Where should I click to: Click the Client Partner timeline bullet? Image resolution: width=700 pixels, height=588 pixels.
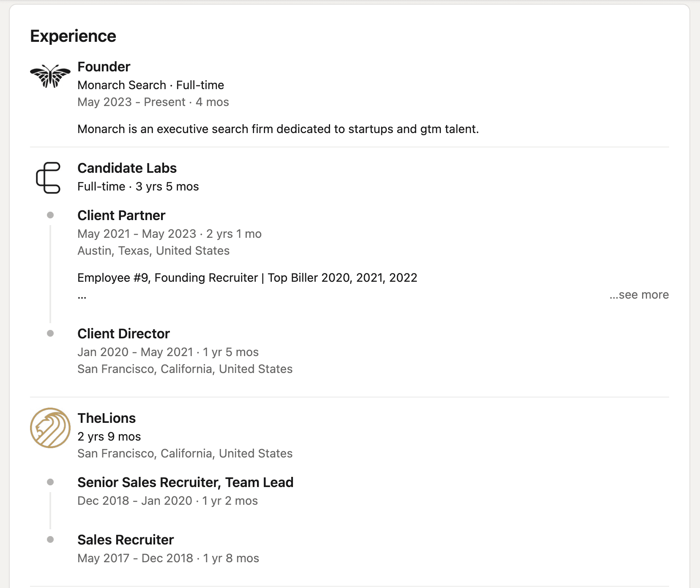tap(50, 215)
